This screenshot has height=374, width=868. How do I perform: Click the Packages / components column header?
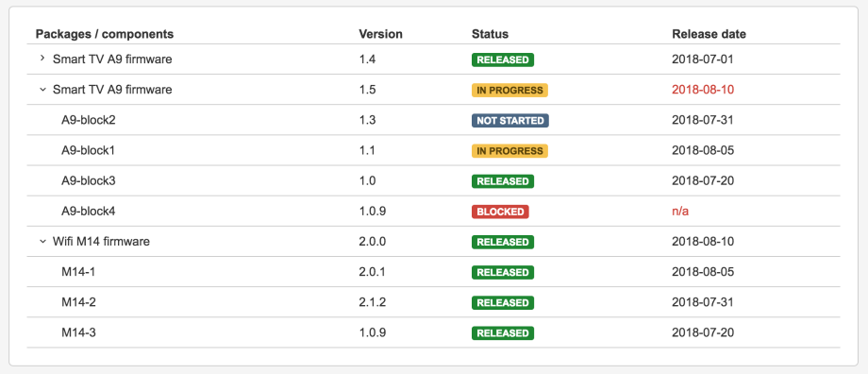tap(105, 34)
